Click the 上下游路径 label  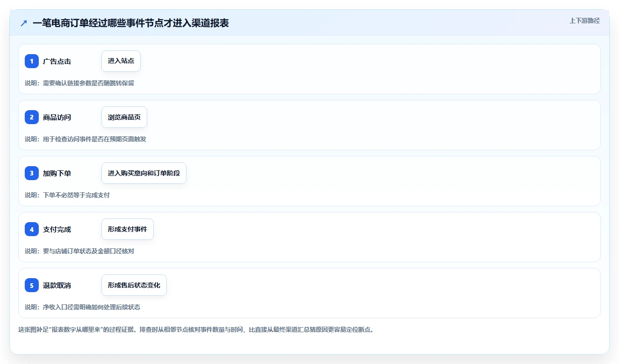tap(584, 21)
